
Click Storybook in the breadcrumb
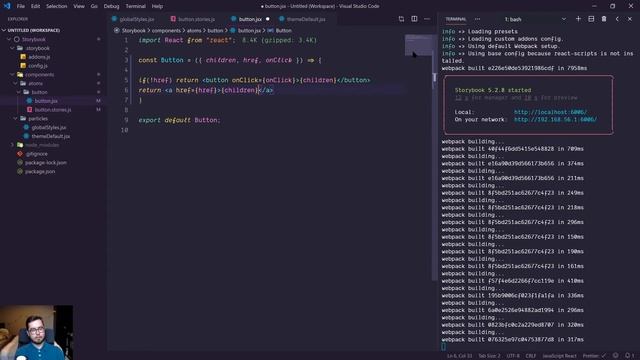tap(133, 31)
